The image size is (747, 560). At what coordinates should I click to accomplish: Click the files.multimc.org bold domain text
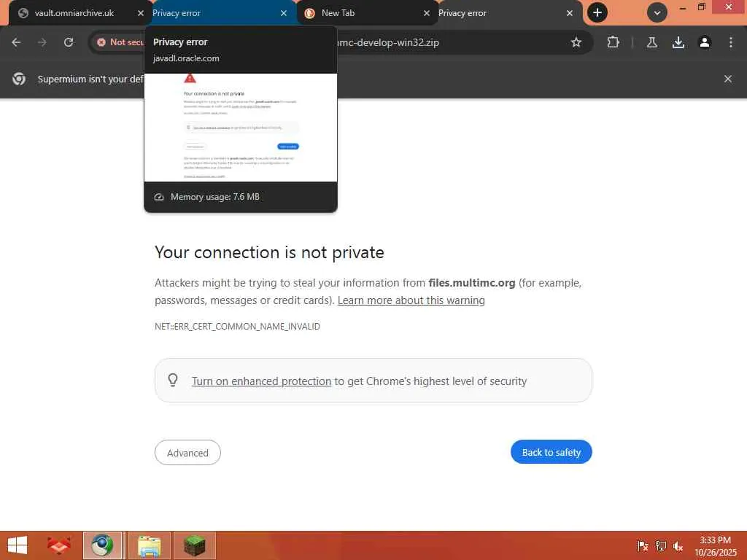coord(472,283)
